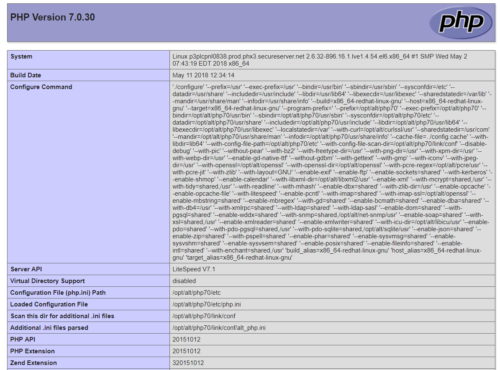The width and height of the screenshot is (500, 370).
Task: Click the 'Zend Extension' label
Action: click(x=33, y=363)
